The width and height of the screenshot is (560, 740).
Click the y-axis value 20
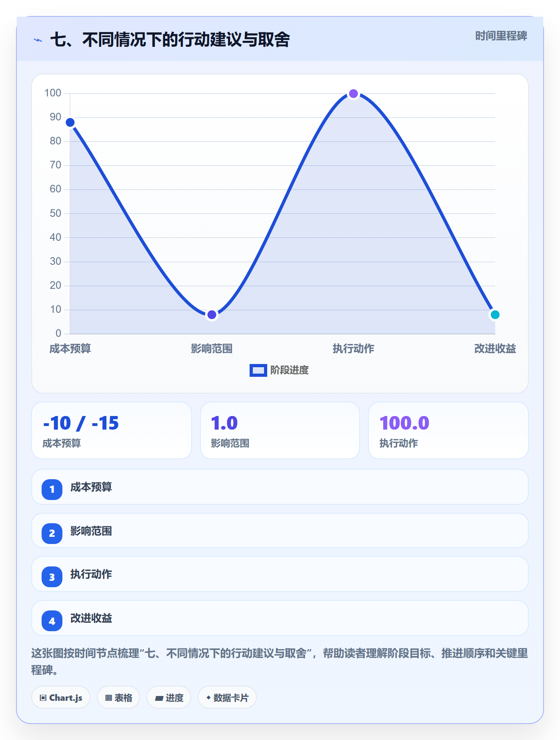[56, 285]
